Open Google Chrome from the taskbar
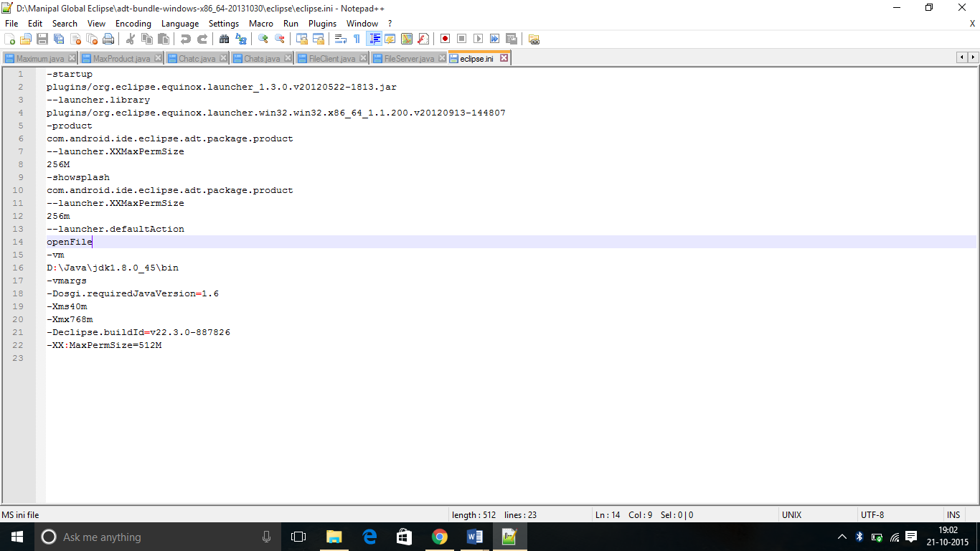The width and height of the screenshot is (980, 551). (440, 537)
